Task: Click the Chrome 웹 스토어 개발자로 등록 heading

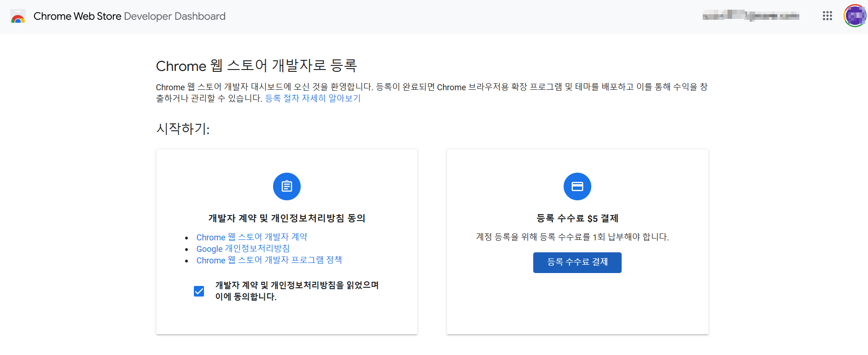Action: [x=256, y=66]
